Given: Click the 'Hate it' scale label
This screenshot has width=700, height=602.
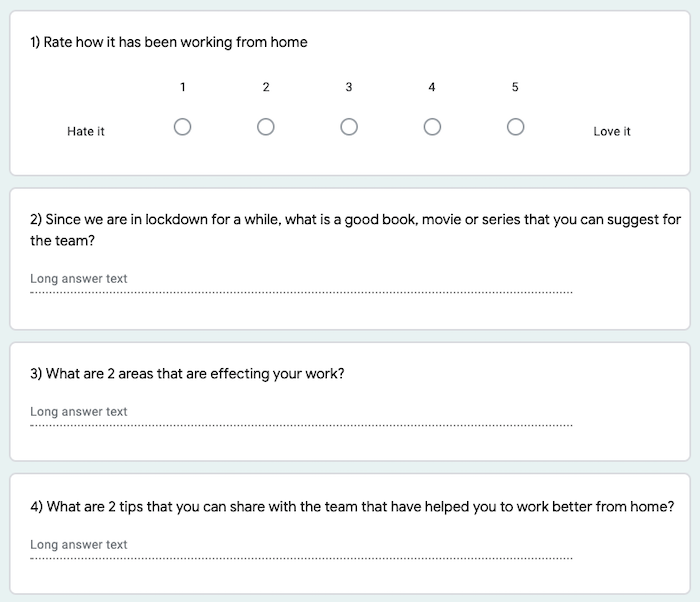Looking at the screenshot, I should pyautogui.click(x=85, y=131).
